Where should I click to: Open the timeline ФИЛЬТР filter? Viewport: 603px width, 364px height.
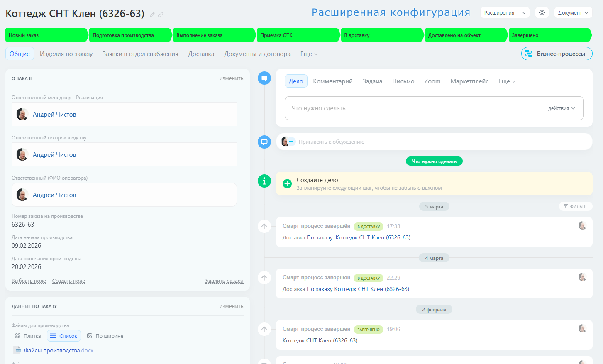point(575,206)
